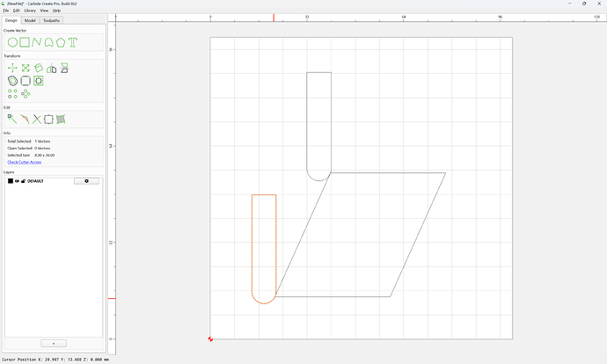Open DEFAULT layer gear settings button
The height and width of the screenshot is (364, 607).
click(x=86, y=181)
